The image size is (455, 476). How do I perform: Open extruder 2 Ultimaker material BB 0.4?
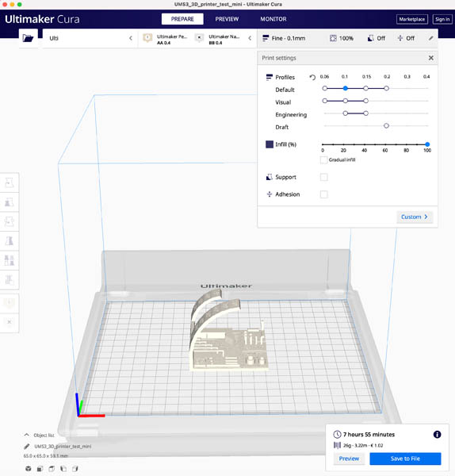pos(217,39)
